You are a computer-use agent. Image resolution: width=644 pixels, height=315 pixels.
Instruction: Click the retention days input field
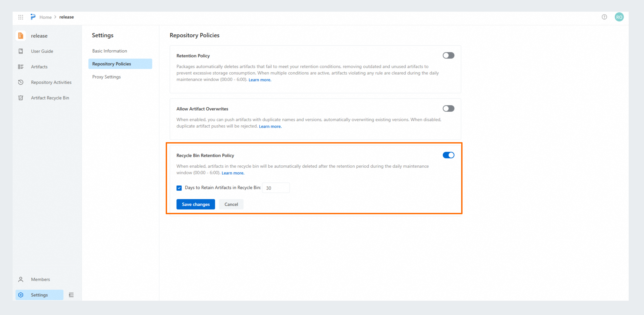276,188
